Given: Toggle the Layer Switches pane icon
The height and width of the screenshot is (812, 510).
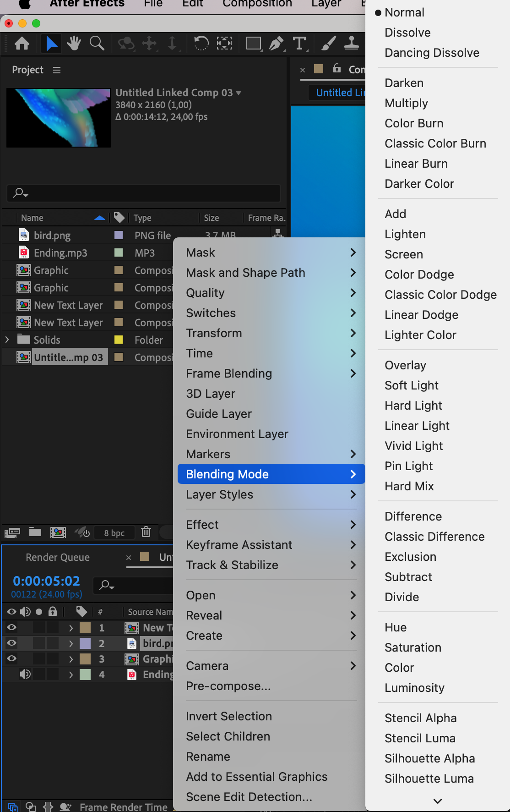Looking at the screenshot, I should coord(13,807).
